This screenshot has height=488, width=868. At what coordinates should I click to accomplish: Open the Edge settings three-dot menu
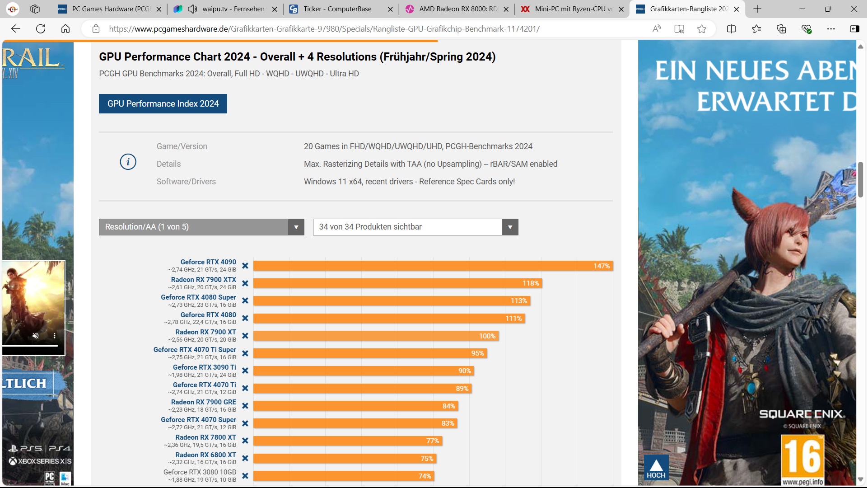point(831,29)
